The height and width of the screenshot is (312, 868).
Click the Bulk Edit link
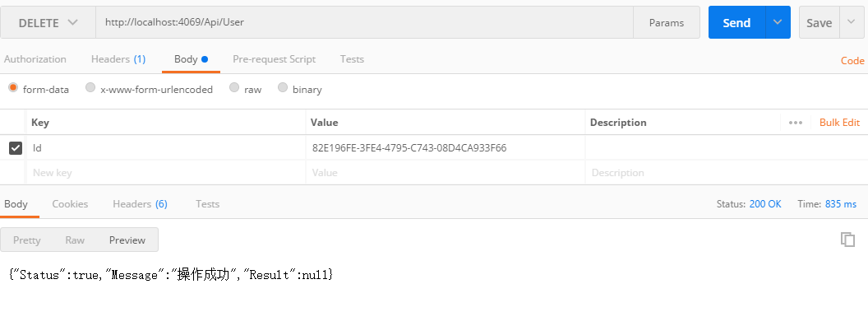pyautogui.click(x=840, y=123)
